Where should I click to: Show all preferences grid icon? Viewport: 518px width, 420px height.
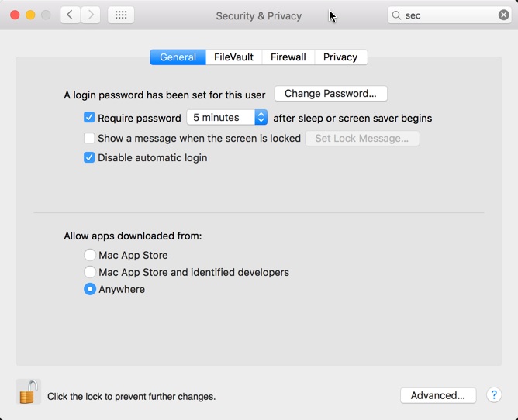point(120,15)
